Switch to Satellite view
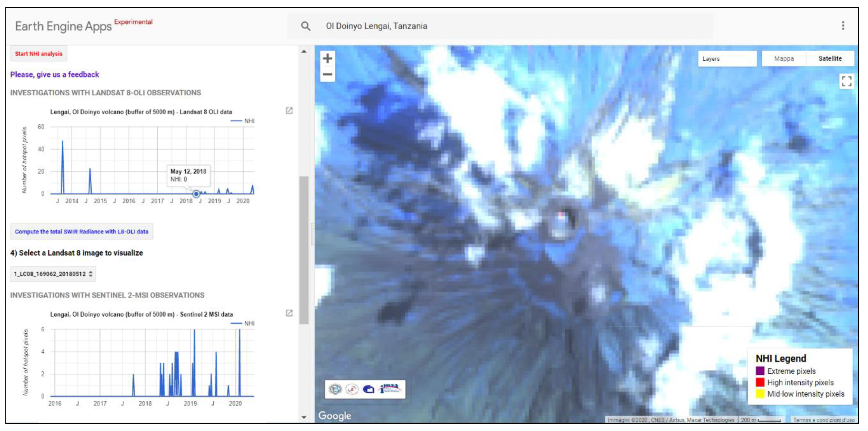Screen dimensions: 868x431 pyautogui.click(x=830, y=58)
